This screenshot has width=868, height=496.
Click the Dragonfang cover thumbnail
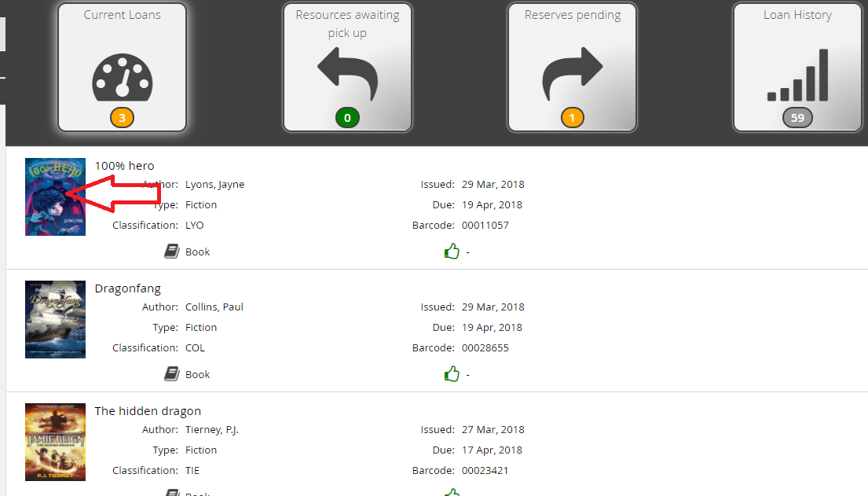(55, 320)
